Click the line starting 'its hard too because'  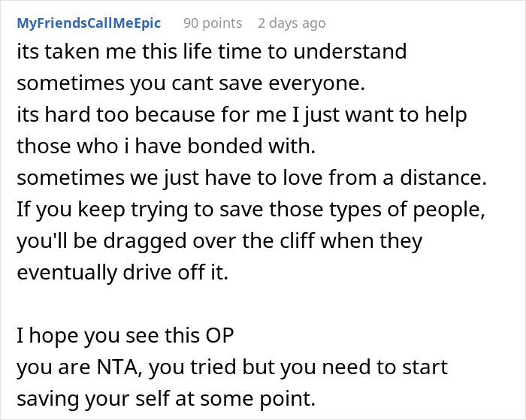click(241, 116)
